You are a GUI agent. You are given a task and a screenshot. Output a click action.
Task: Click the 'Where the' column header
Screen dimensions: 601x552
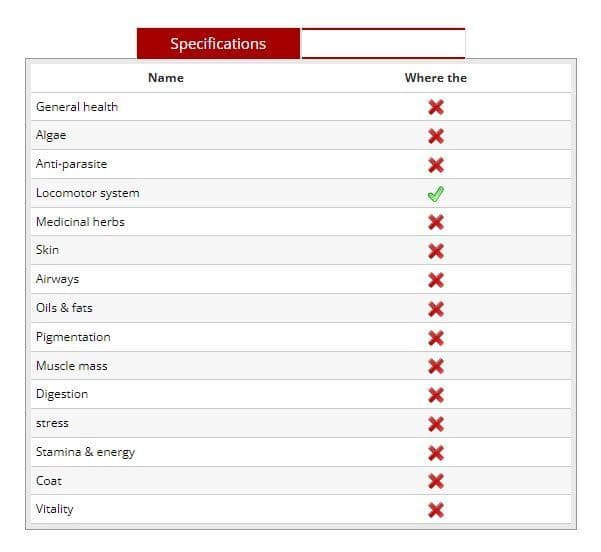pos(436,78)
